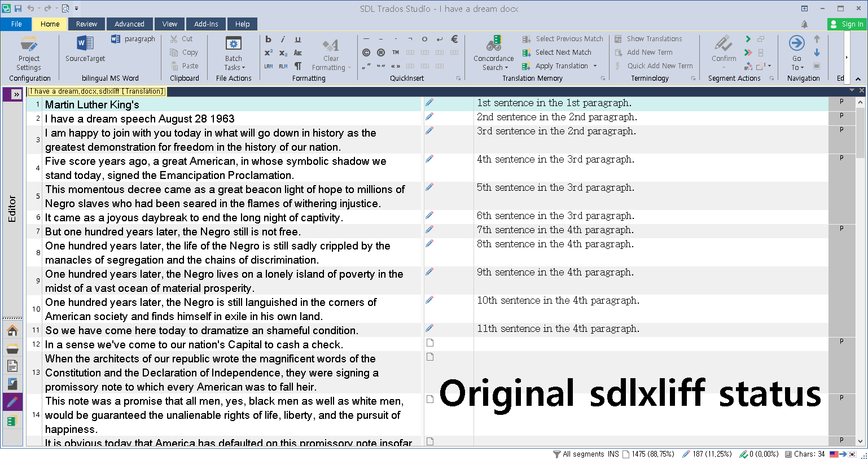
Task: Open Batch Tasks
Action: (x=234, y=53)
